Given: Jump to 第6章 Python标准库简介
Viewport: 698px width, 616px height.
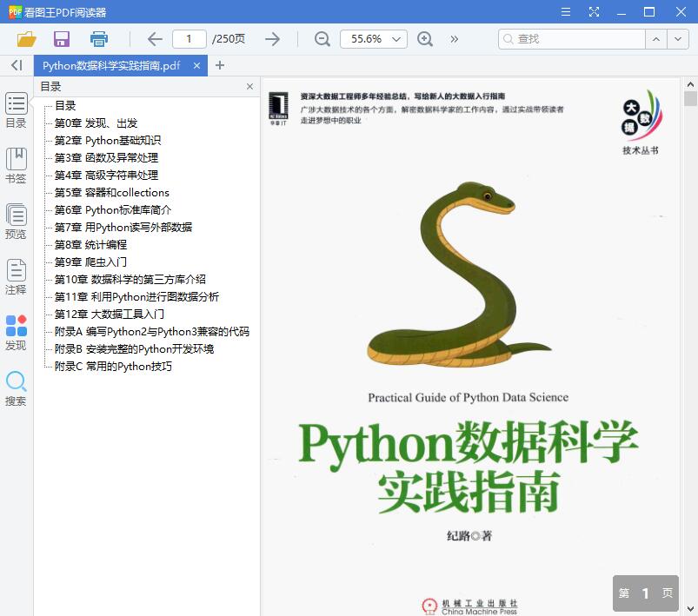Looking at the screenshot, I should (113, 209).
